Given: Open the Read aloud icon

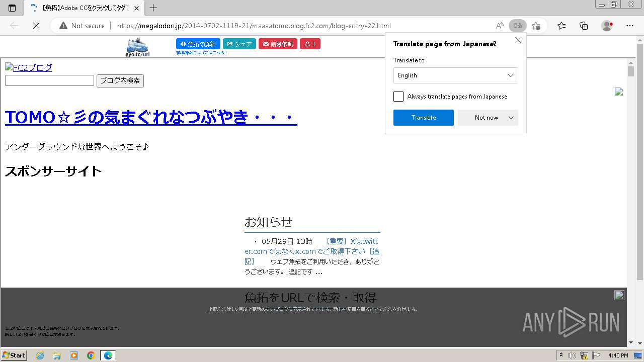Looking at the screenshot, I should [500, 26].
